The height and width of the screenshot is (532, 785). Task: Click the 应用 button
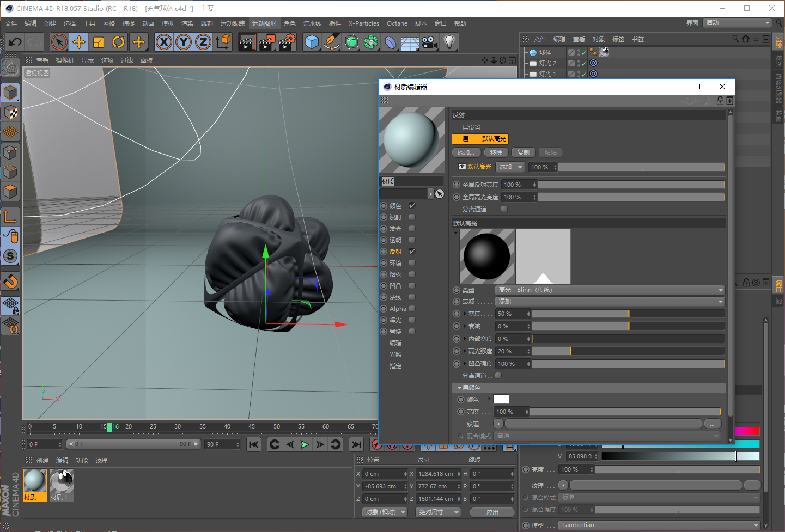[x=492, y=512]
